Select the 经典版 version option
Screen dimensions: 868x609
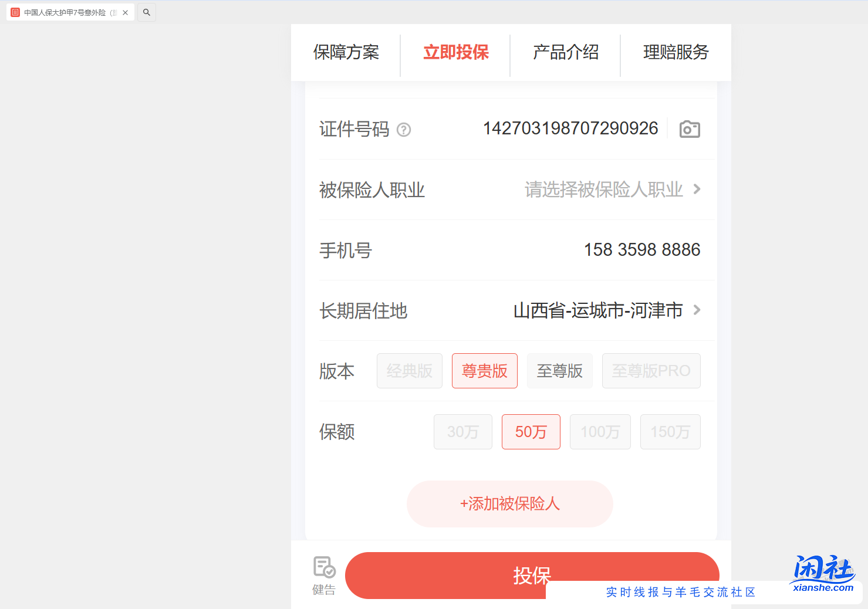click(x=409, y=371)
